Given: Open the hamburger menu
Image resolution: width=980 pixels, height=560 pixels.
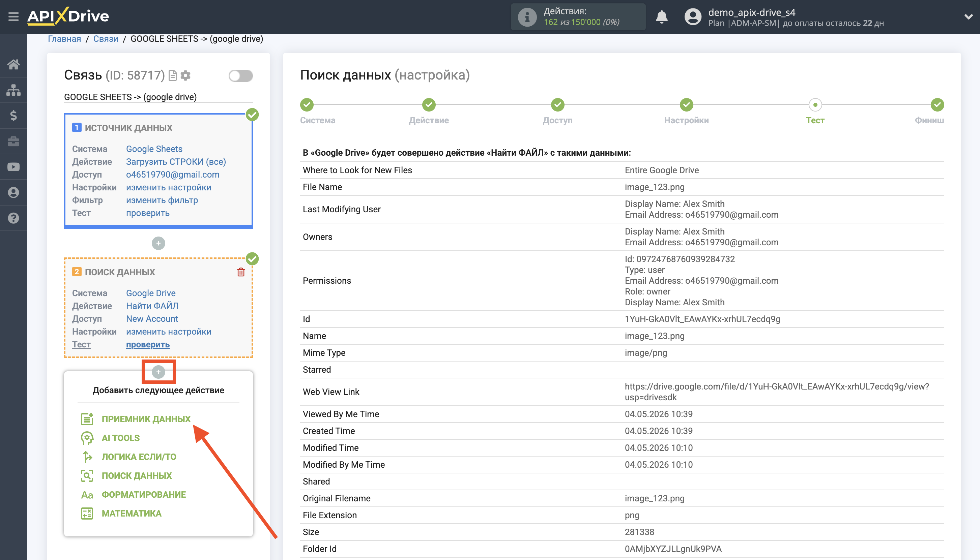Looking at the screenshot, I should point(13,17).
